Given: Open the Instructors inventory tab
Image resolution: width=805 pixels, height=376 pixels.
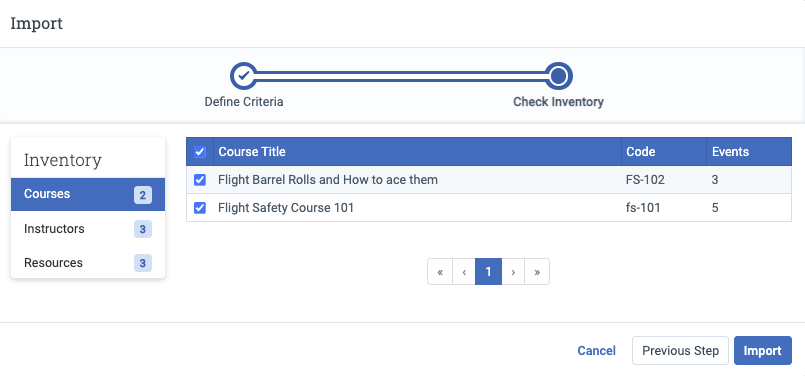Looking at the screenshot, I should [x=88, y=229].
